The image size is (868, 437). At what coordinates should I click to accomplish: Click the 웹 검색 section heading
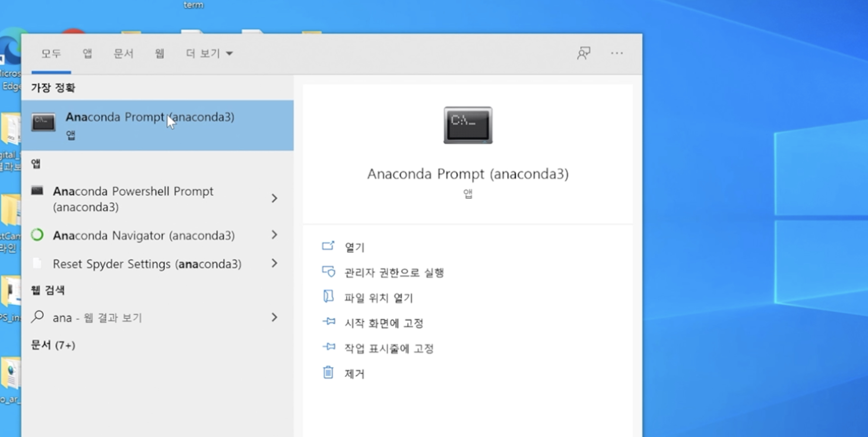[x=47, y=290]
